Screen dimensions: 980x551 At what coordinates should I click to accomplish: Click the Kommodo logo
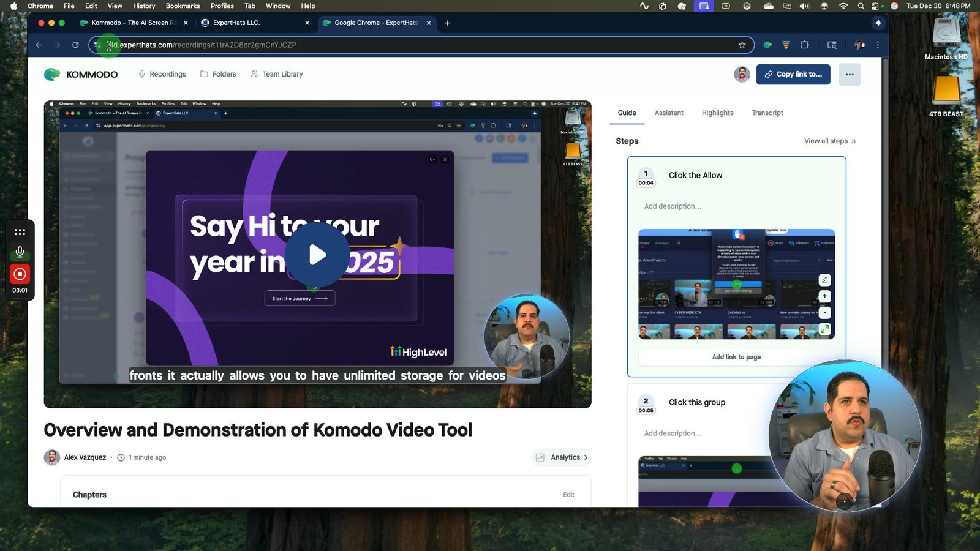pyautogui.click(x=81, y=74)
